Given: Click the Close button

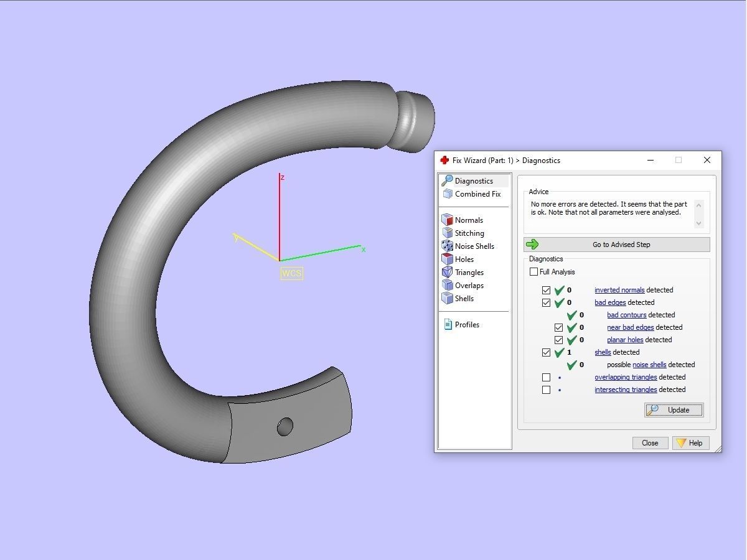Looking at the screenshot, I should pos(650,443).
